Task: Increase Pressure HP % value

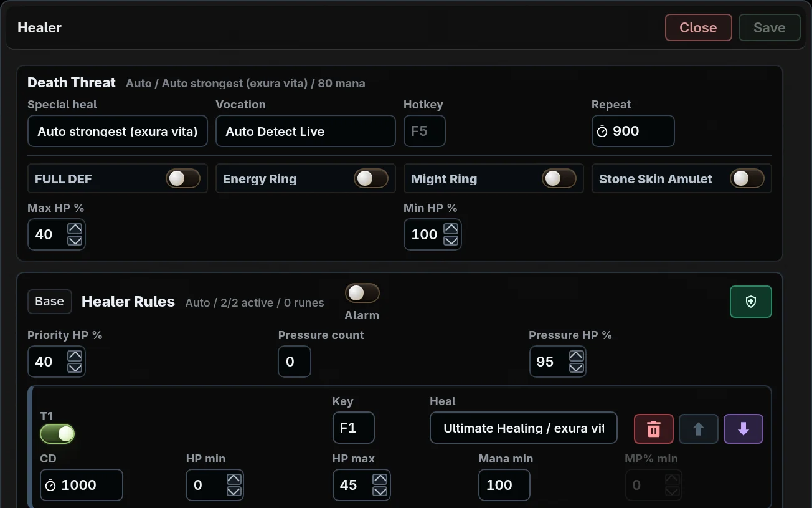Action: tap(577, 356)
